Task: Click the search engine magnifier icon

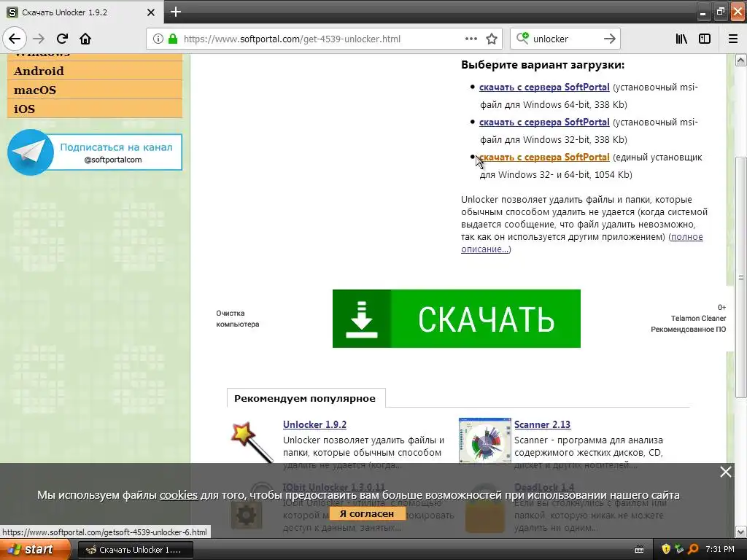Action: coord(522,39)
